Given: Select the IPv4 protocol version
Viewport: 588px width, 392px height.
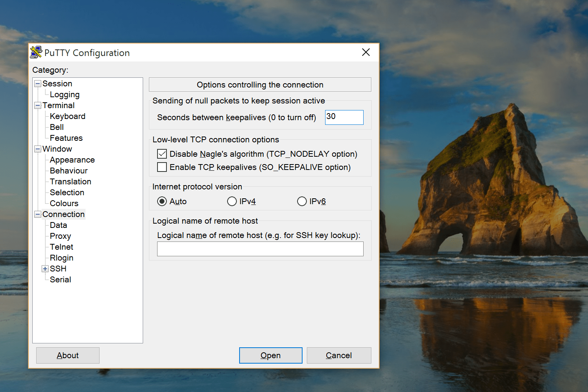Looking at the screenshot, I should [x=232, y=201].
